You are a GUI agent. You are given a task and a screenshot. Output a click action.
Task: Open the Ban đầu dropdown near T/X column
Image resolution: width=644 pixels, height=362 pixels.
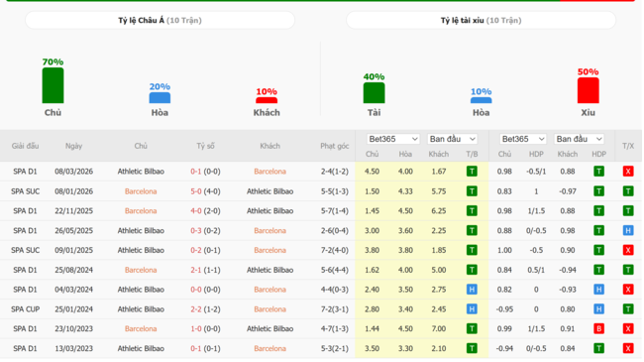point(580,139)
